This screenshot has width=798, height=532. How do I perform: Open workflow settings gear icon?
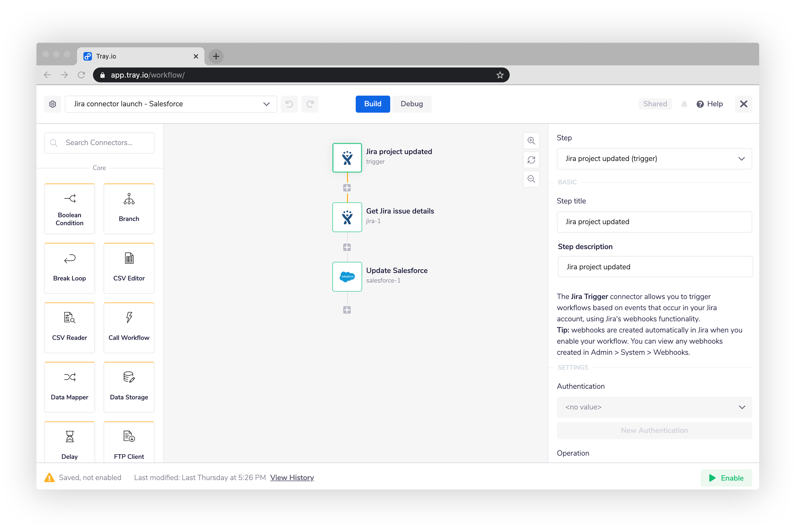click(x=53, y=104)
